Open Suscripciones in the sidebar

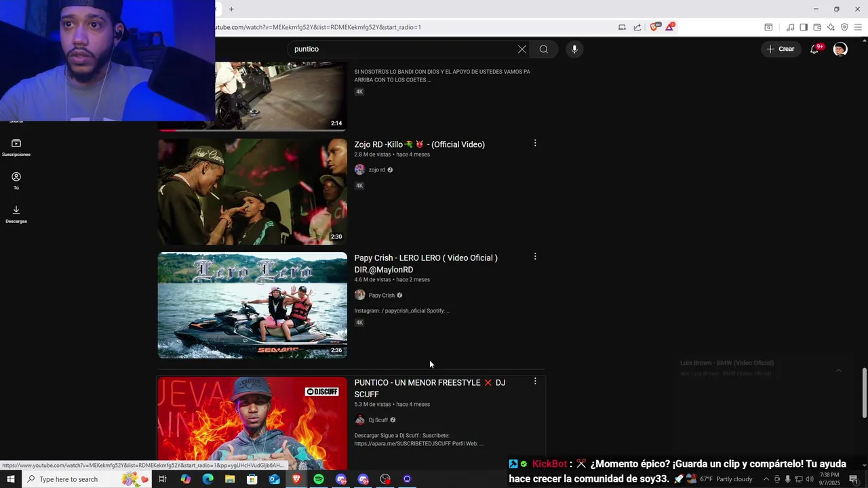pos(16,147)
